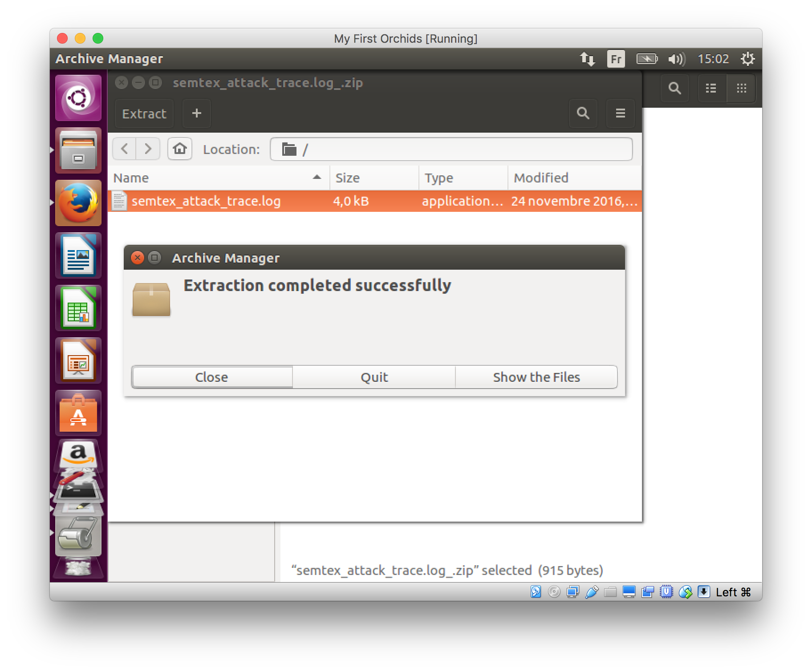812x672 pixels.
Task: Launch Firefox from the launcher
Action: pos(78,203)
